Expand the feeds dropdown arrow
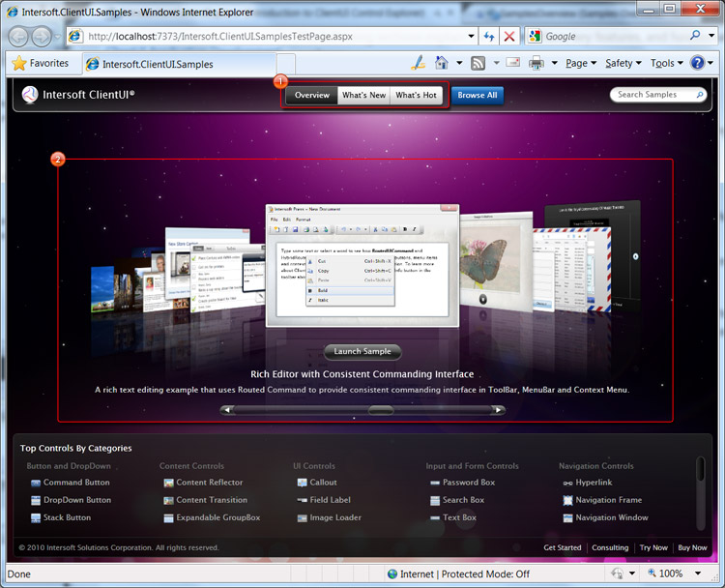The width and height of the screenshot is (725, 588). (496, 63)
